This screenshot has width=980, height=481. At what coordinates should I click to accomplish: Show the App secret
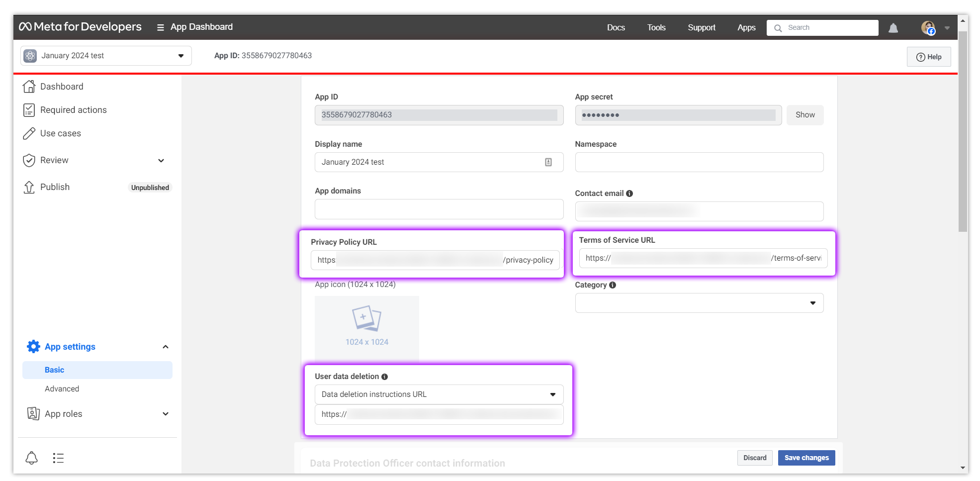804,115
